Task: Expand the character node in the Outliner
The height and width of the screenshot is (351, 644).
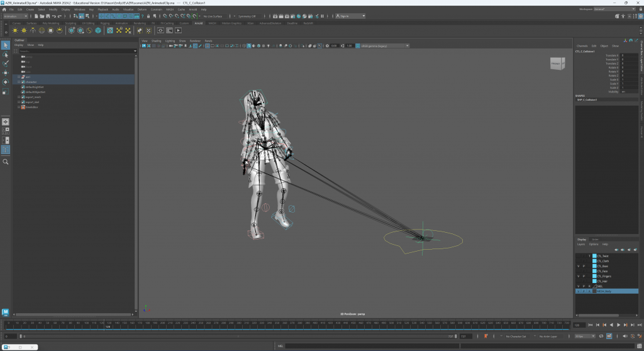Action: [19, 82]
